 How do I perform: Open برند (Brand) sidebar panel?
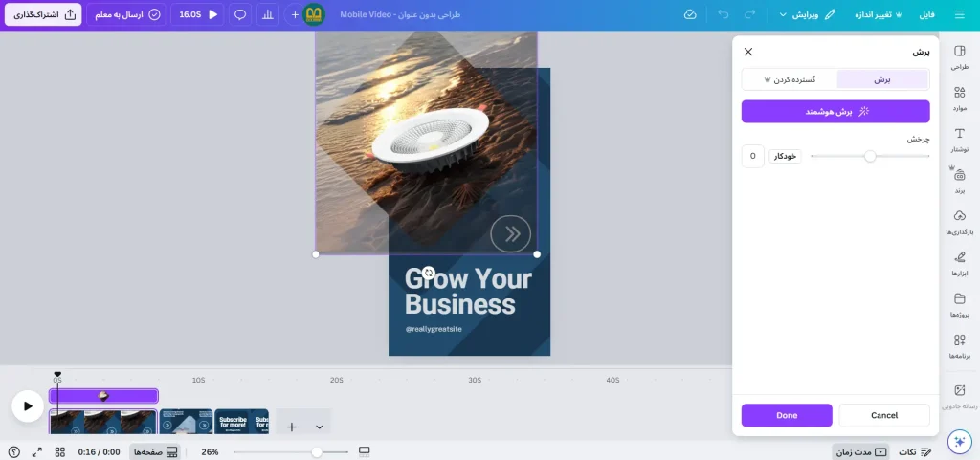pos(959,181)
